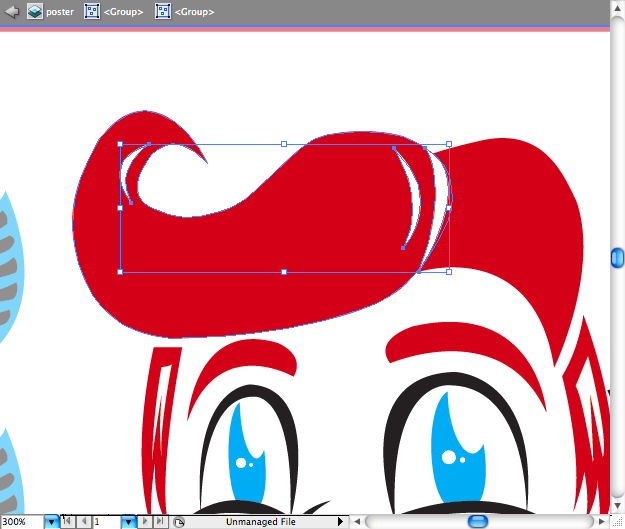Click the horizontal scrollbar left arrow
This screenshot has height=529, width=625.
point(357,521)
